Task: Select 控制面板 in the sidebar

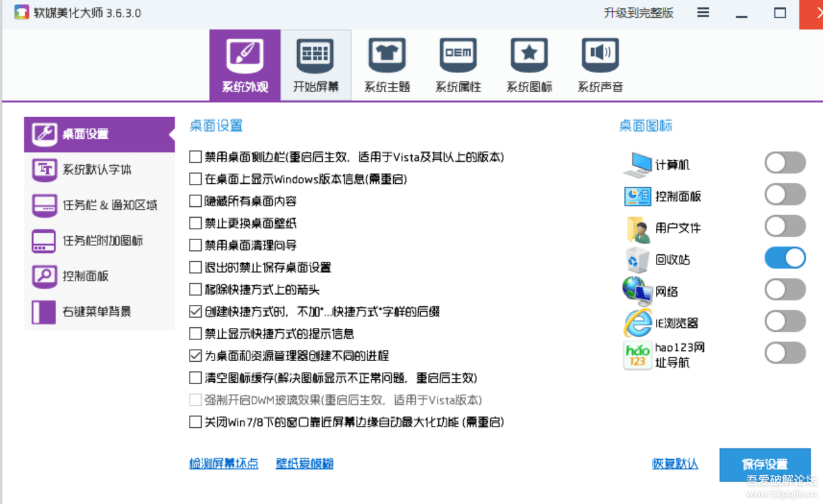Action: click(99, 277)
